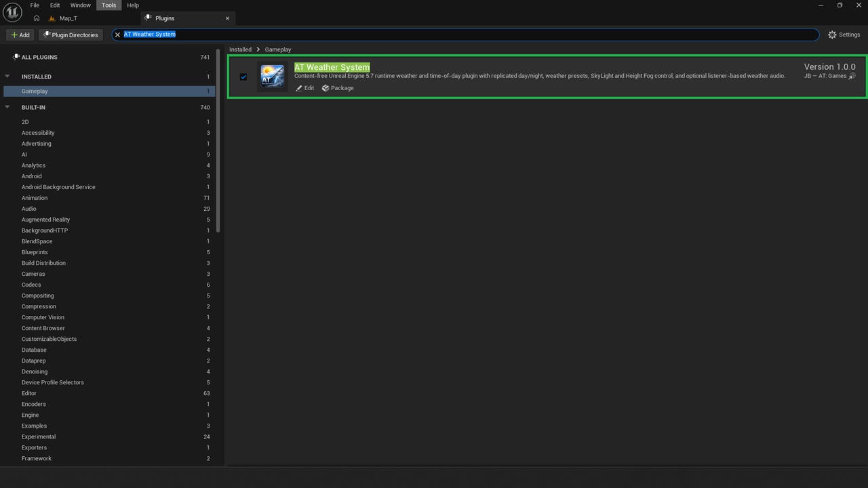Screen dimensions: 868x488
Task: Collapse the Installed category arrow
Action: [x=7, y=77]
